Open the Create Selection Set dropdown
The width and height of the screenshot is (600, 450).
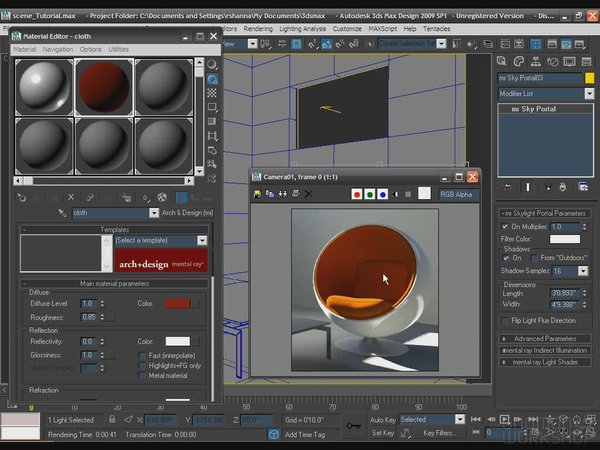click(x=441, y=44)
